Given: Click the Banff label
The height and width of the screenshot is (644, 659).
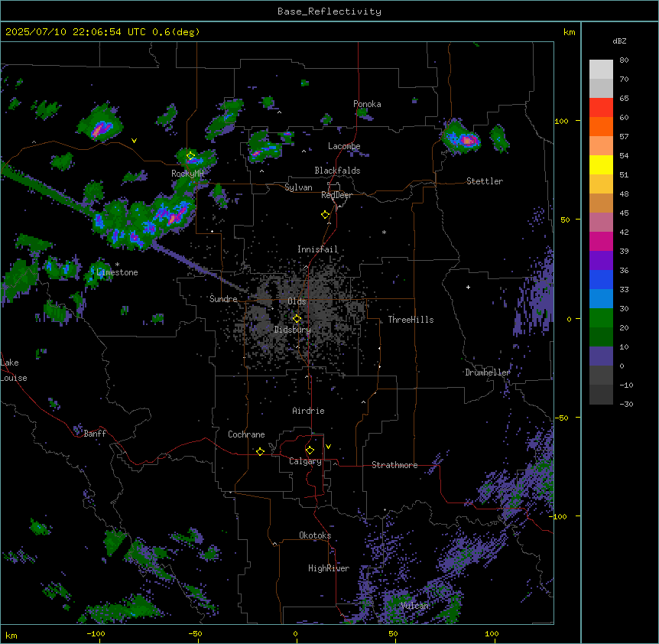Looking at the screenshot, I should click(x=95, y=434).
